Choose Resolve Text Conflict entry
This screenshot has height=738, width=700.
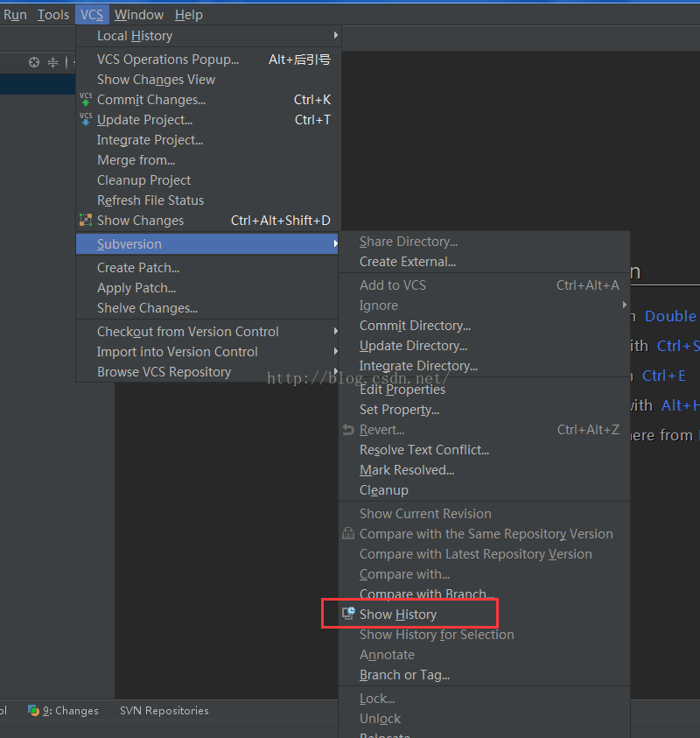click(484, 450)
